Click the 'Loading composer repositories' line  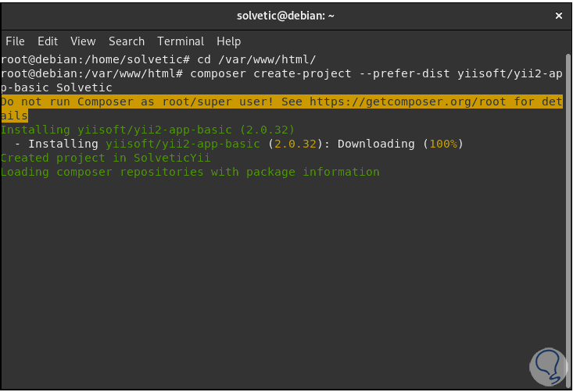pos(190,172)
